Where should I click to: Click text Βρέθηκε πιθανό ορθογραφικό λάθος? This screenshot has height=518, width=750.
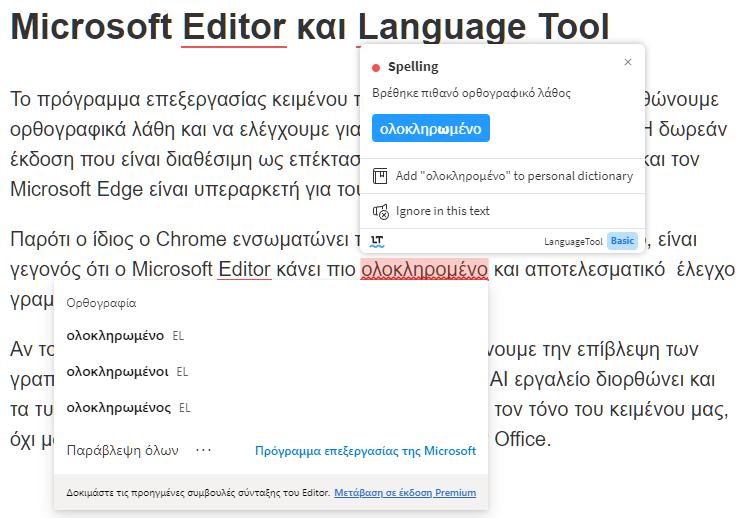(x=472, y=93)
